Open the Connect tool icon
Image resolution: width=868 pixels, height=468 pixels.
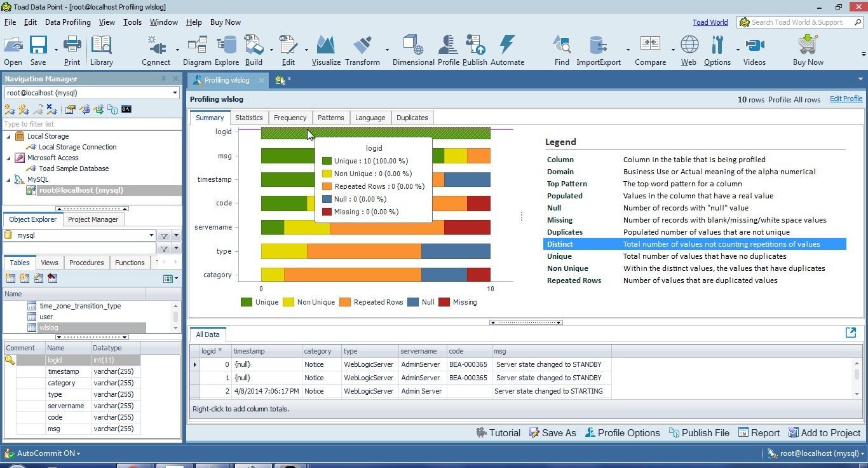pyautogui.click(x=156, y=48)
